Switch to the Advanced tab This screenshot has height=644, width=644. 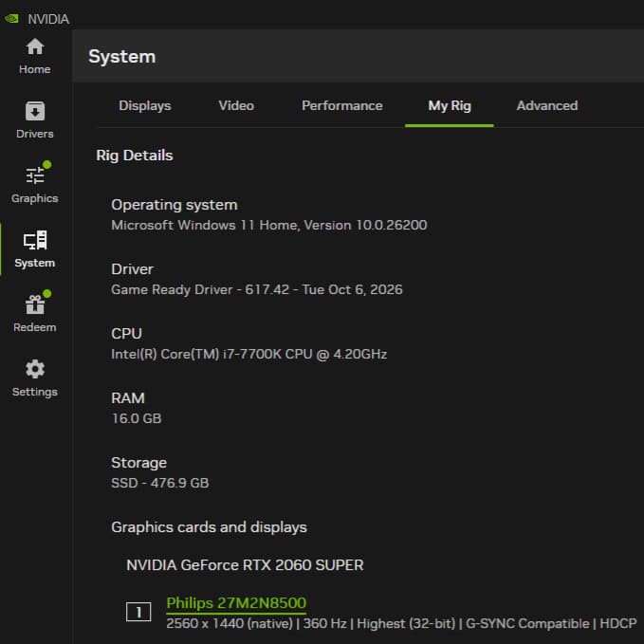547,105
